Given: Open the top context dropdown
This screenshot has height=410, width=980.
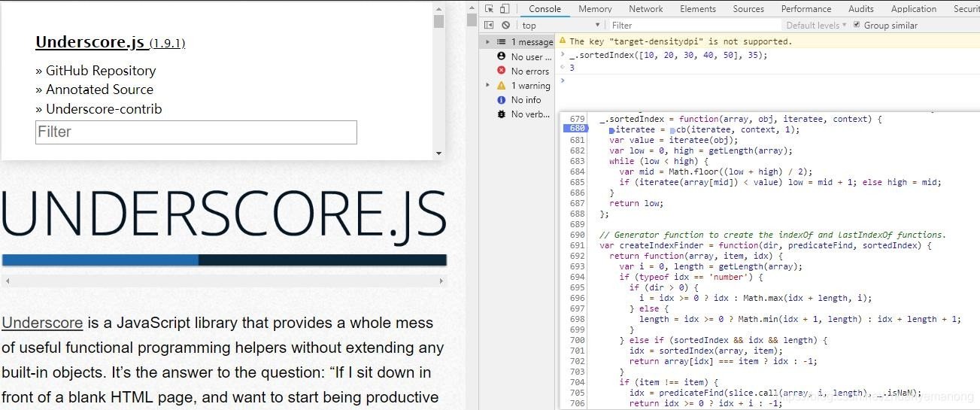Looking at the screenshot, I should 560,26.
